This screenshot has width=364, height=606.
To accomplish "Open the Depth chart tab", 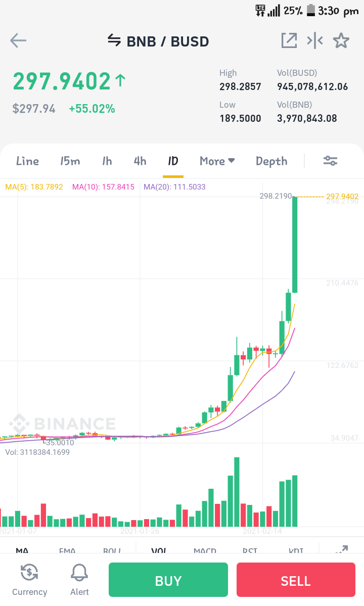I will pyautogui.click(x=271, y=161).
